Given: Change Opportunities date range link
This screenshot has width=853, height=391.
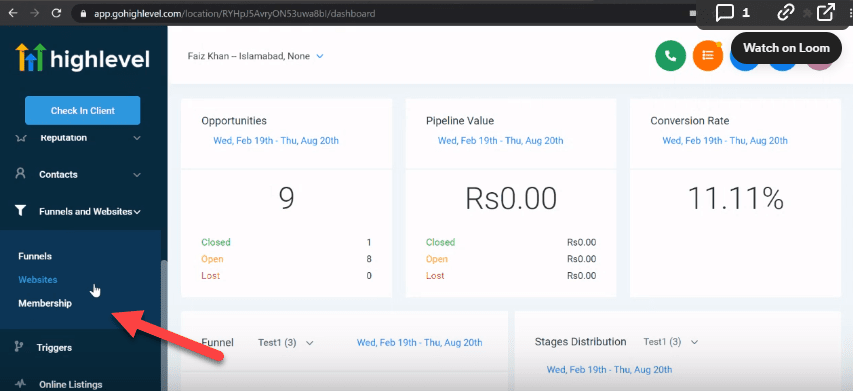Looking at the screenshot, I should [x=276, y=140].
